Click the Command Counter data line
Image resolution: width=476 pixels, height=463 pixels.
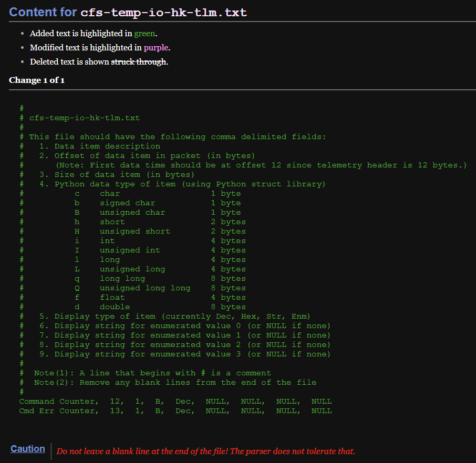pos(175,402)
